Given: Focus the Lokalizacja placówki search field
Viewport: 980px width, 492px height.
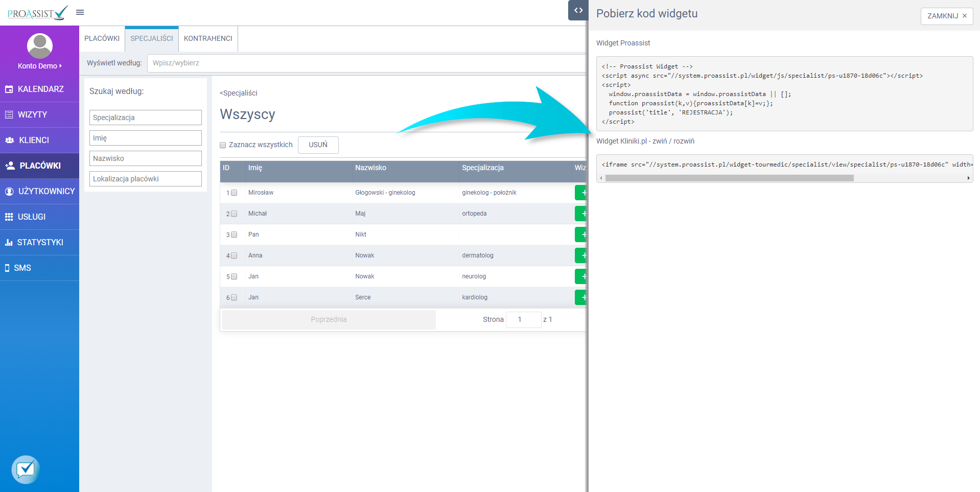Looking at the screenshot, I should click(x=146, y=179).
